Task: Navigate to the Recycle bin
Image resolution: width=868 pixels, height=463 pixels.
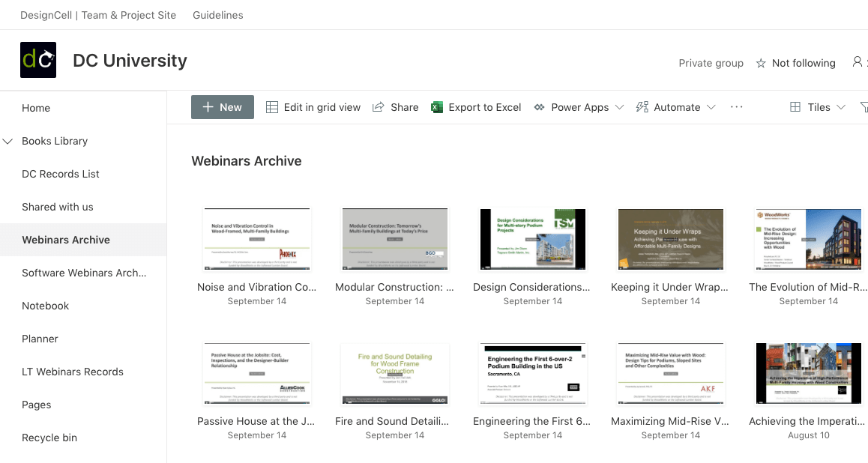Action: (49, 438)
